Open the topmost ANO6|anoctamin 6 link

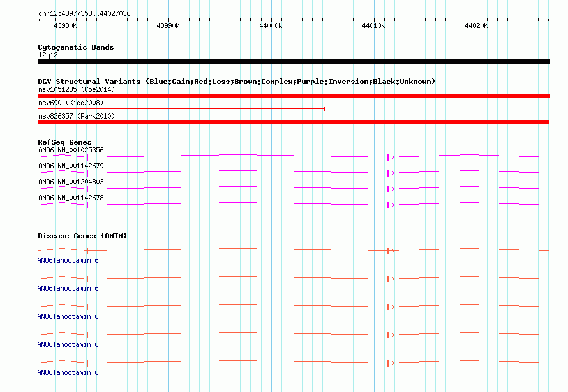68,260
